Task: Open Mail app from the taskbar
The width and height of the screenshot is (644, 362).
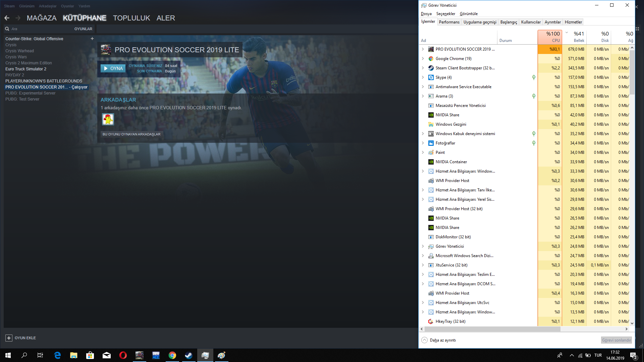Action: (x=107, y=355)
